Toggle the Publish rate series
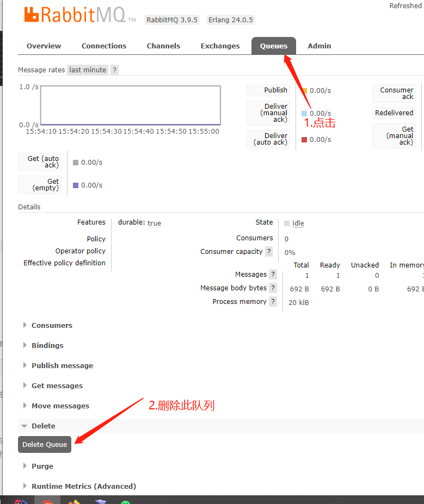 click(x=268, y=90)
